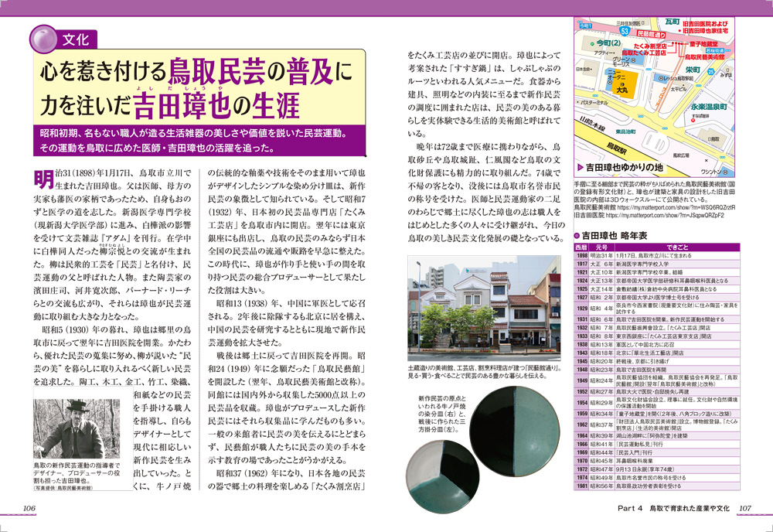The width and height of the screenshot is (773, 532).
Task: Click the purple sphere icon beside 文化
Action: [43, 39]
